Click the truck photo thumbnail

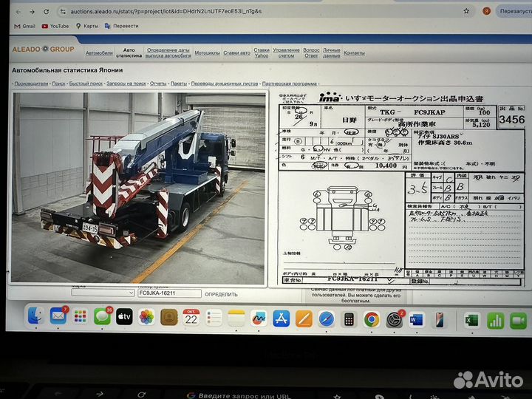137,187
